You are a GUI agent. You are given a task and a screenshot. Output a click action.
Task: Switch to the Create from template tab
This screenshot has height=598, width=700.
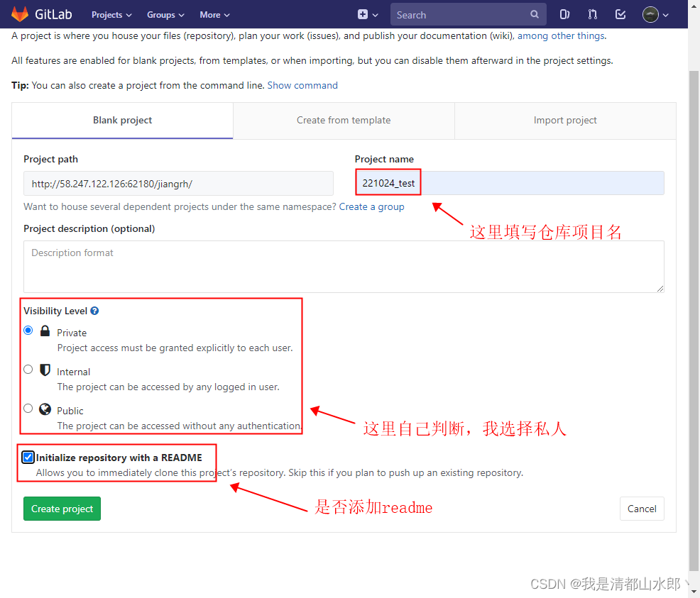pyautogui.click(x=344, y=120)
